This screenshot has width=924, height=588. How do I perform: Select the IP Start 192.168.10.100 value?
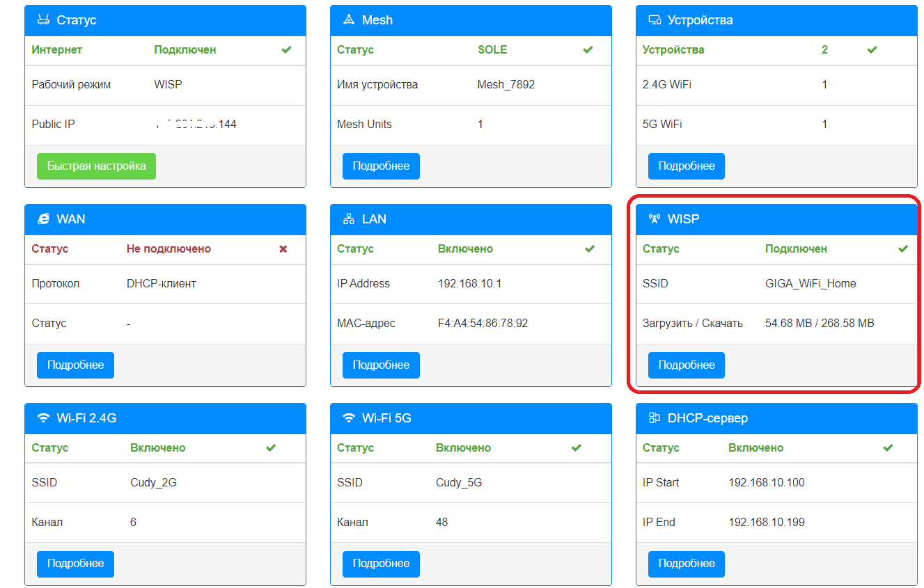tap(767, 483)
